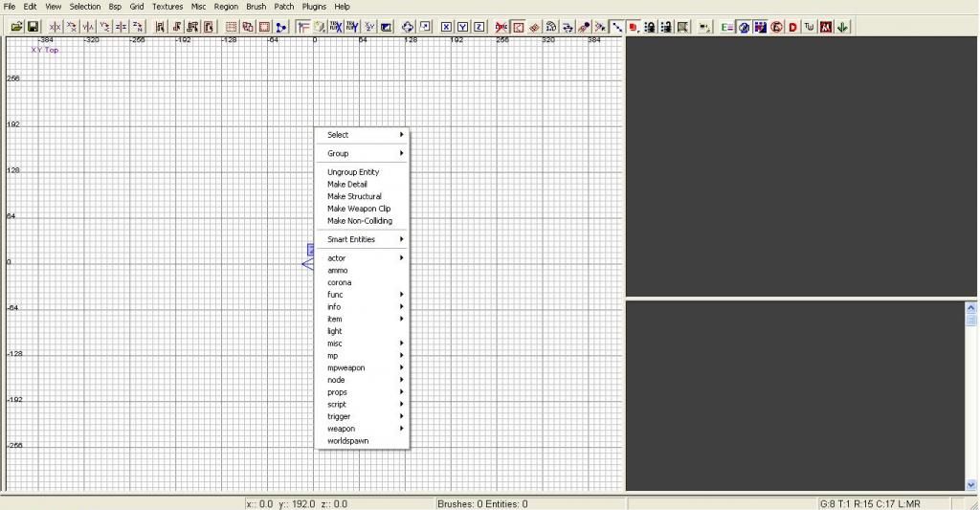This screenshot has height=510, width=980.
Task: Click the texture flip Y icon
Action: (352, 27)
